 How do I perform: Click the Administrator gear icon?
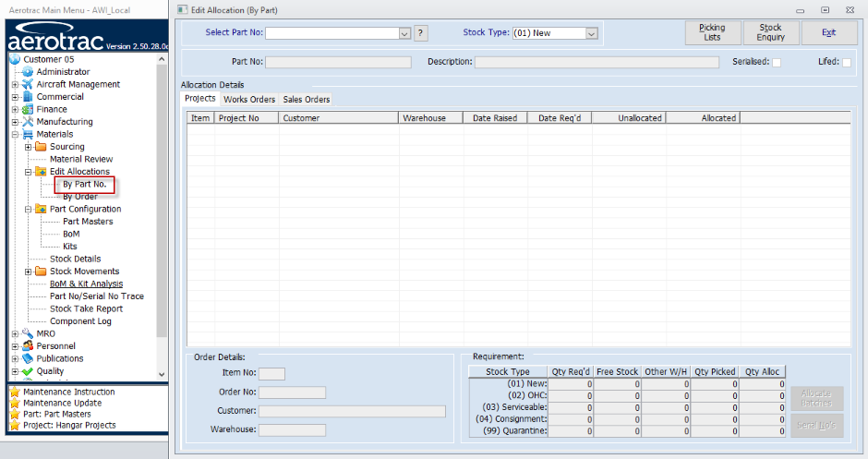point(28,72)
